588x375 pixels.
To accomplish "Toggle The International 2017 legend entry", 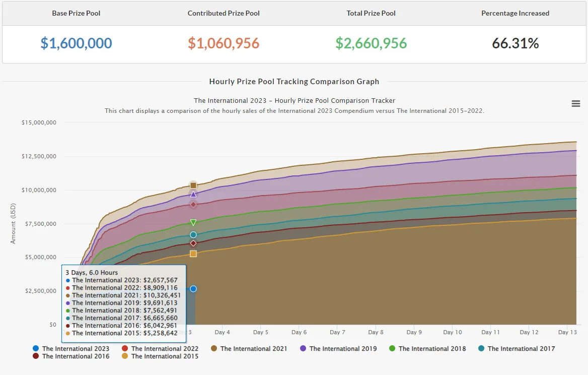I will click(517, 349).
